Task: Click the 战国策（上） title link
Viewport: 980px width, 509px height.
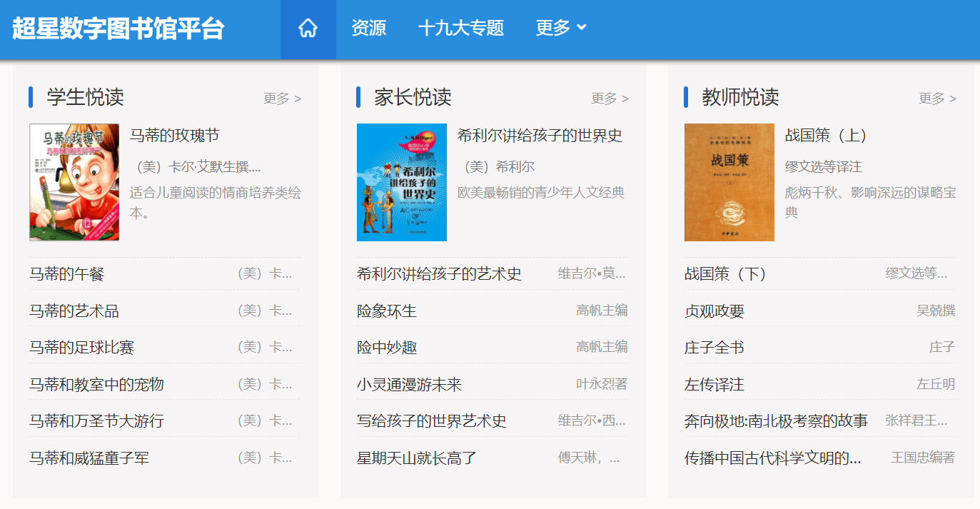Action: pos(826,136)
